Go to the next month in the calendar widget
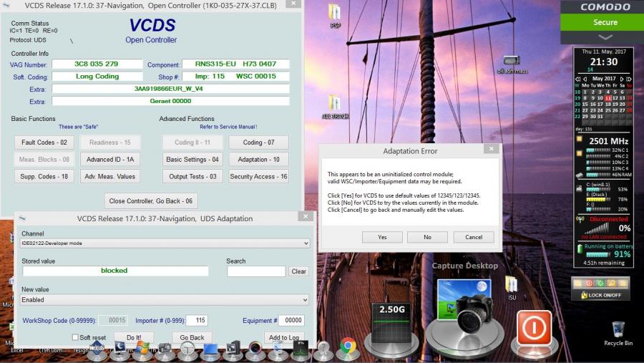The height and width of the screenshot is (363, 644). tap(622, 79)
